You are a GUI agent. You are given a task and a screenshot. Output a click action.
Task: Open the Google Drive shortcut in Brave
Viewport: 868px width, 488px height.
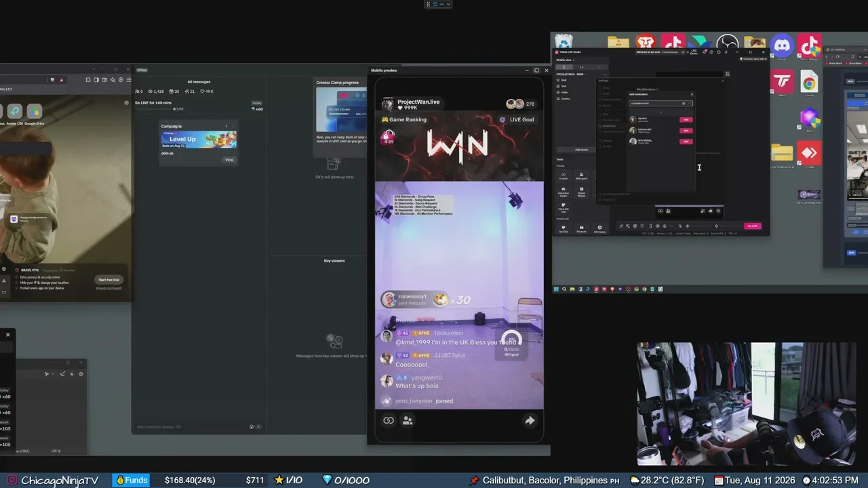[x=35, y=113]
